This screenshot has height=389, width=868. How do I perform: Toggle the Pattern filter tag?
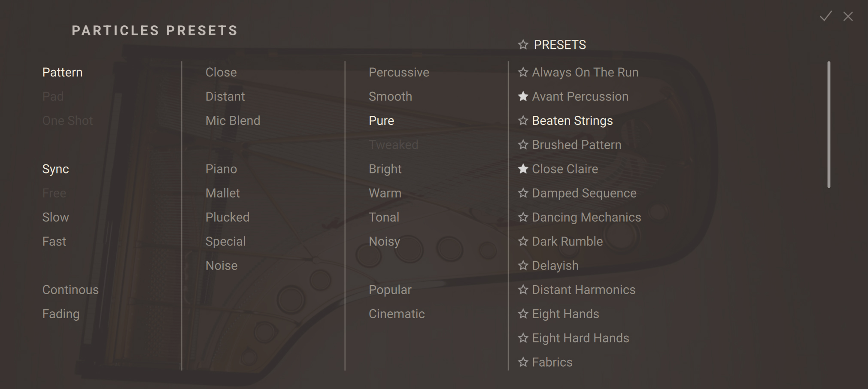(x=62, y=72)
